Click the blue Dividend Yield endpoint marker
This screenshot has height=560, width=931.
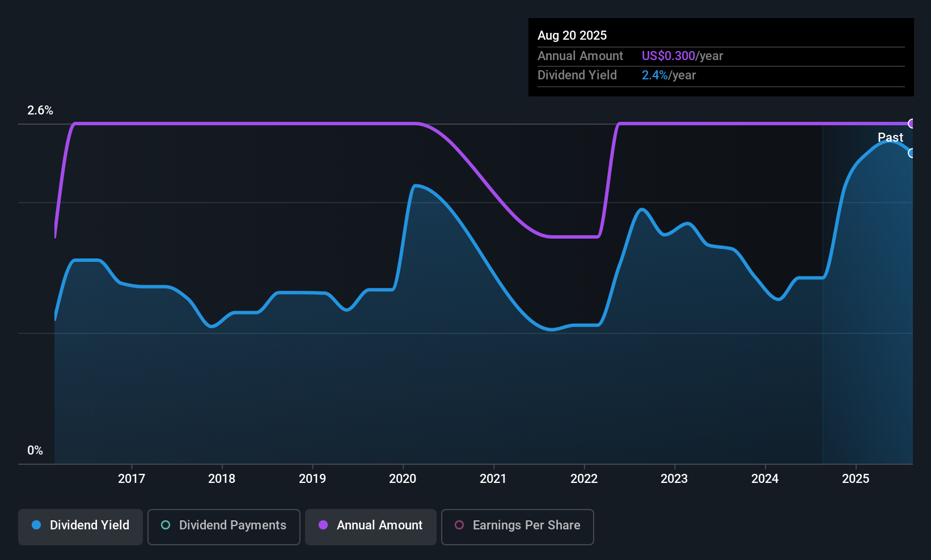pos(912,153)
